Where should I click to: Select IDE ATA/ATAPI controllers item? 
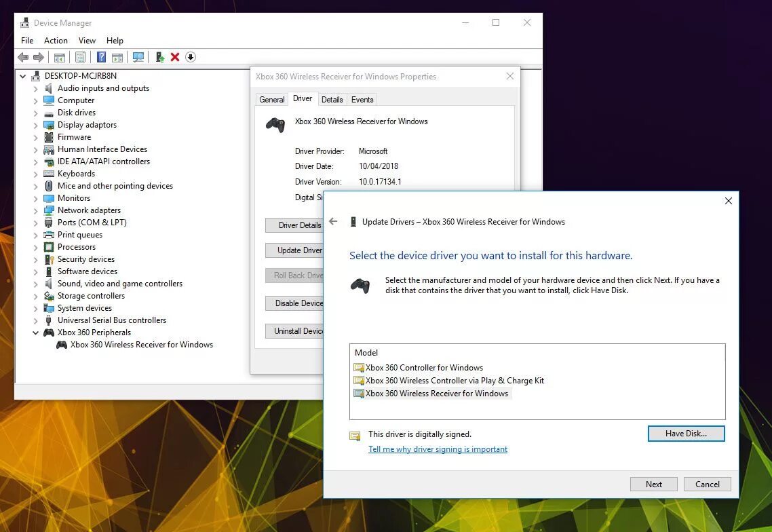[103, 161]
